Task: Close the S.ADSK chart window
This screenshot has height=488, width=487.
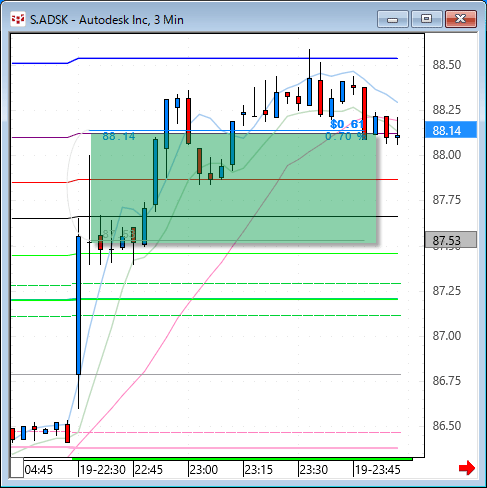Action: (461, 19)
